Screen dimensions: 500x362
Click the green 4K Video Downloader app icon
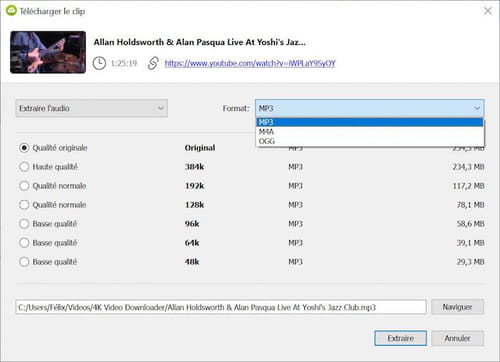pyautogui.click(x=11, y=11)
